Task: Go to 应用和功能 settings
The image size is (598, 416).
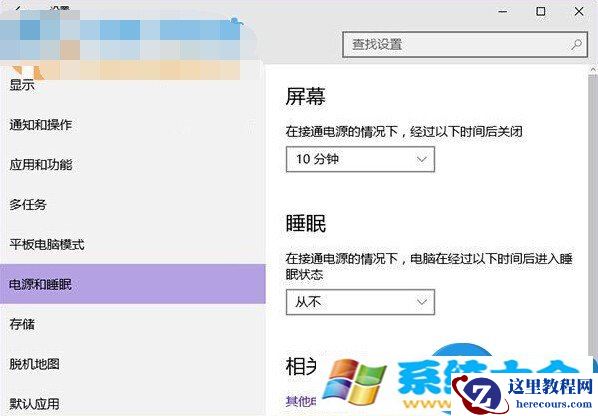Action: point(40,165)
